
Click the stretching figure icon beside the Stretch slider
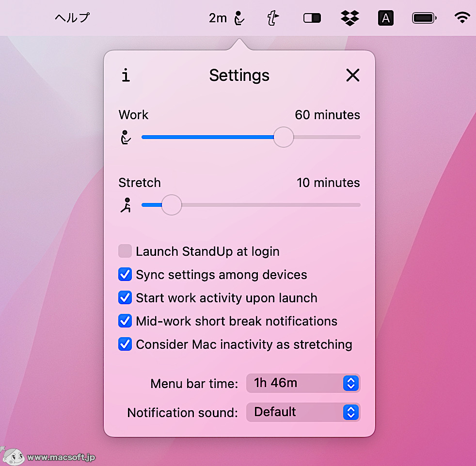pyautogui.click(x=126, y=205)
